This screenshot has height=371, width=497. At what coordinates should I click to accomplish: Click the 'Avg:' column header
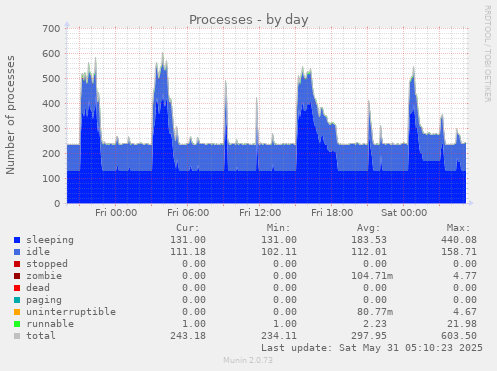pos(368,228)
